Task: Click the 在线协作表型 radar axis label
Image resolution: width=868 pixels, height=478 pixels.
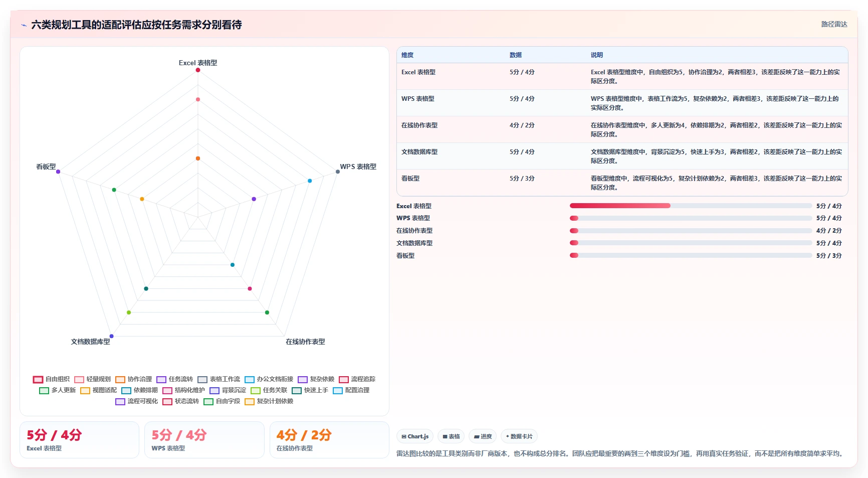Action: [x=305, y=342]
